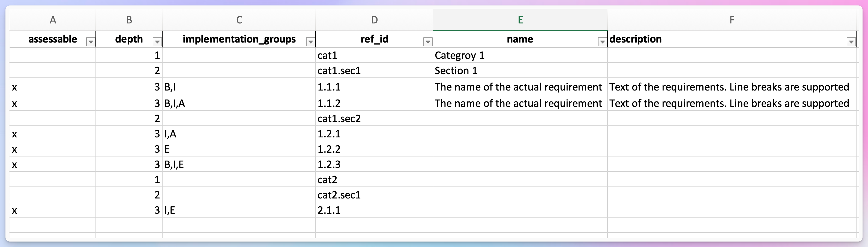Screen dimensions: 868x247
Task: Select the assessable 'x' cell for row 1.1.1
Action: click(53, 87)
